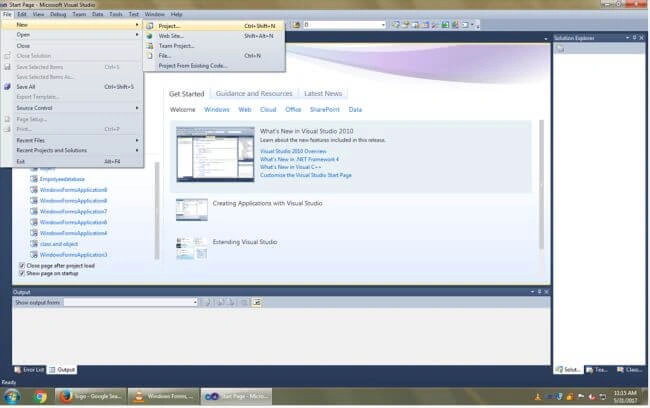Open the Show output from dropdown
The image size is (650, 408).
pyautogui.click(x=131, y=302)
